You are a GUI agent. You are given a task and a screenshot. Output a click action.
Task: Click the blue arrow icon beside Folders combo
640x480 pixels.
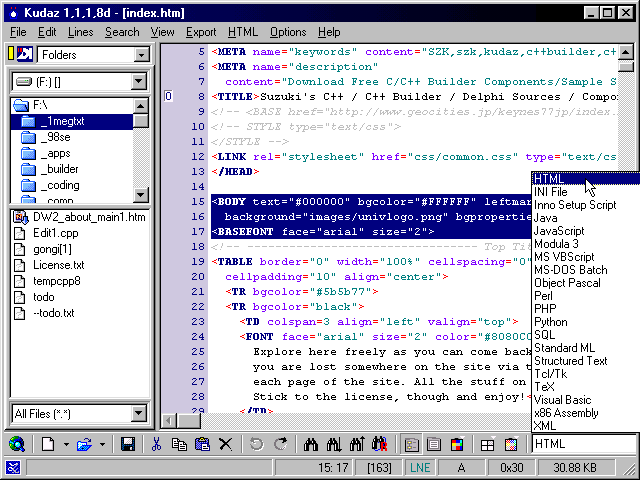click(24, 54)
